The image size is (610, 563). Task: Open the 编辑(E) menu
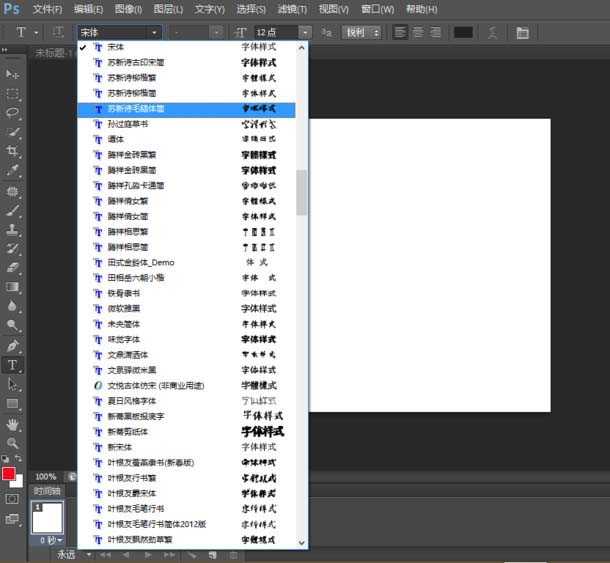[x=88, y=9]
